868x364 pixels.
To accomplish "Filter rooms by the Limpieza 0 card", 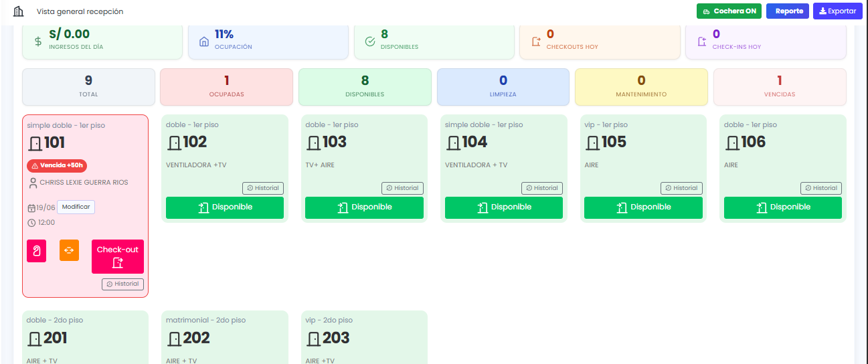I will (503, 87).
